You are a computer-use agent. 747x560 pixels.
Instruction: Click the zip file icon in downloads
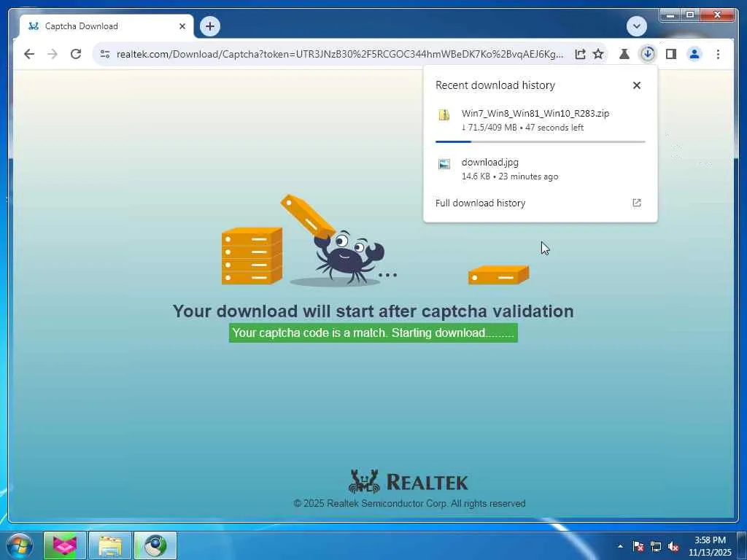444,114
